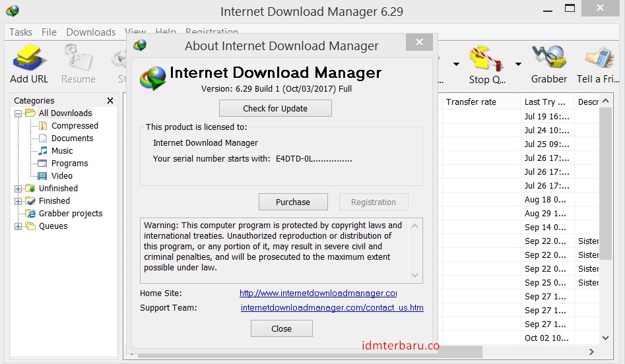The image size is (625, 364).
Task: Click the Purchase button
Action: (x=293, y=202)
